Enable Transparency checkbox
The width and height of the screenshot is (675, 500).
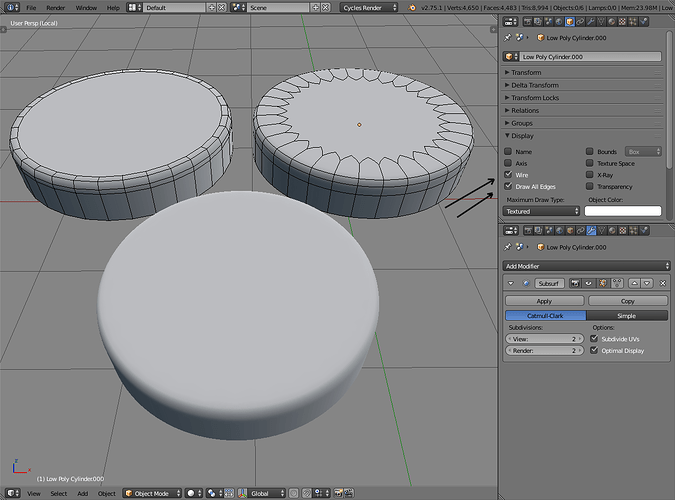[x=590, y=186]
